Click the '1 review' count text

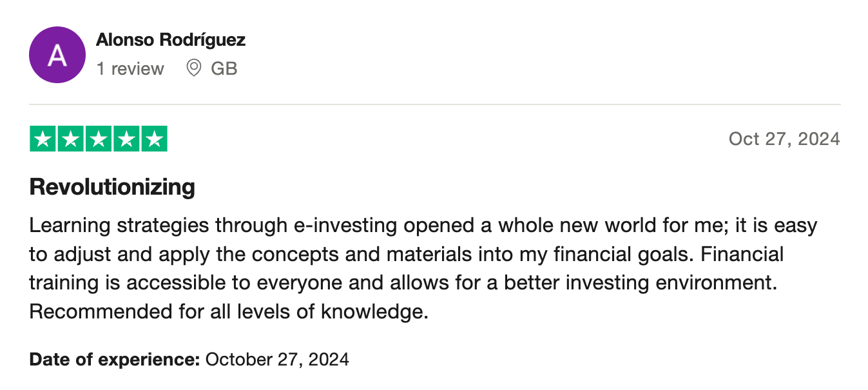130,68
